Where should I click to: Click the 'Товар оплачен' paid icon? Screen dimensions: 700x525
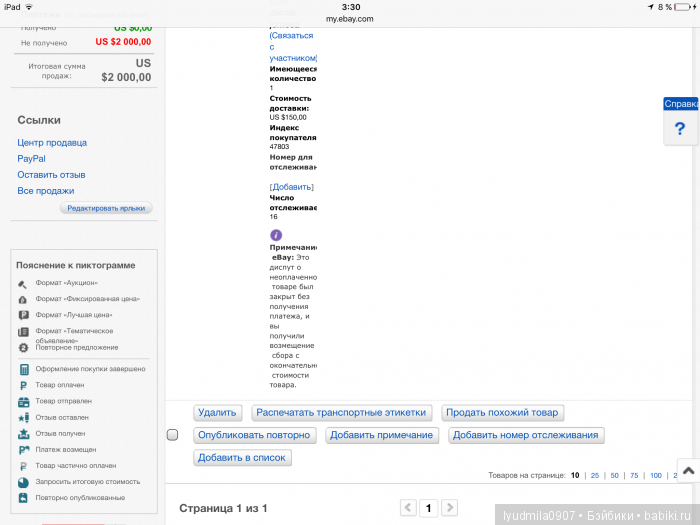coord(23,385)
